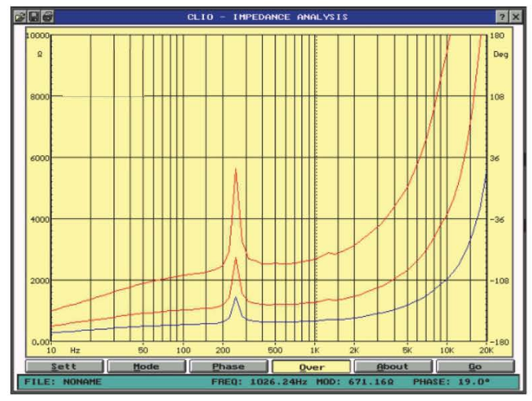Click the top red curve's resonance peak

[235, 170]
